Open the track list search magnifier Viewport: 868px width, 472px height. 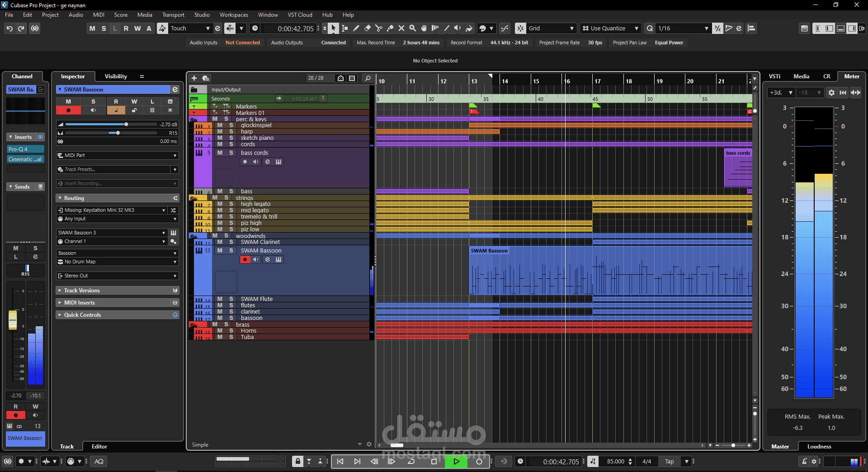(x=368, y=78)
